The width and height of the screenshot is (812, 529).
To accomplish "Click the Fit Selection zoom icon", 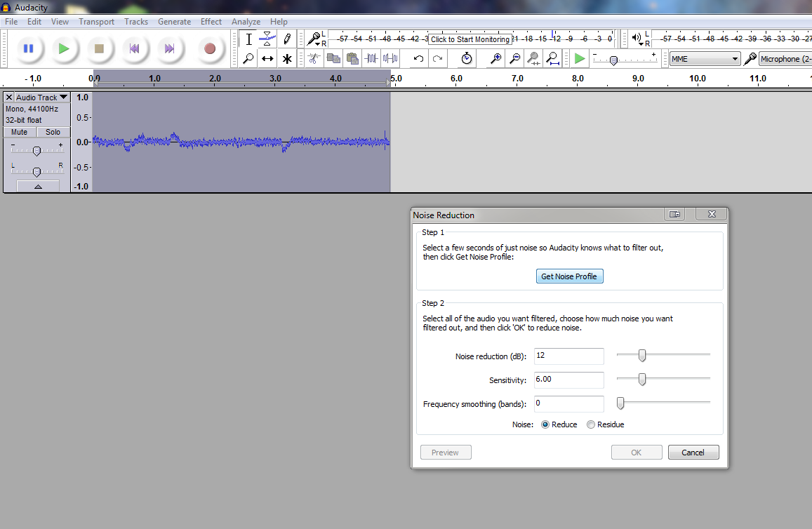I will click(x=533, y=58).
